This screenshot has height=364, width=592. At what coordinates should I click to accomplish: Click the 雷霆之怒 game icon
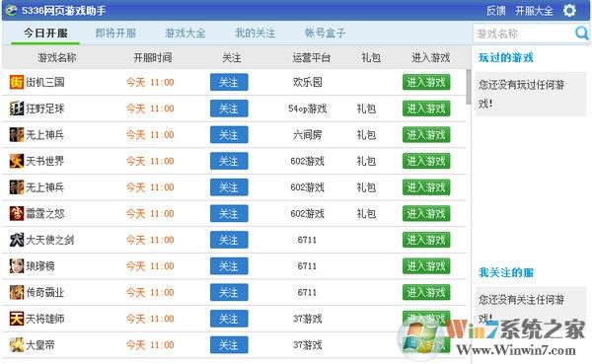(16, 213)
